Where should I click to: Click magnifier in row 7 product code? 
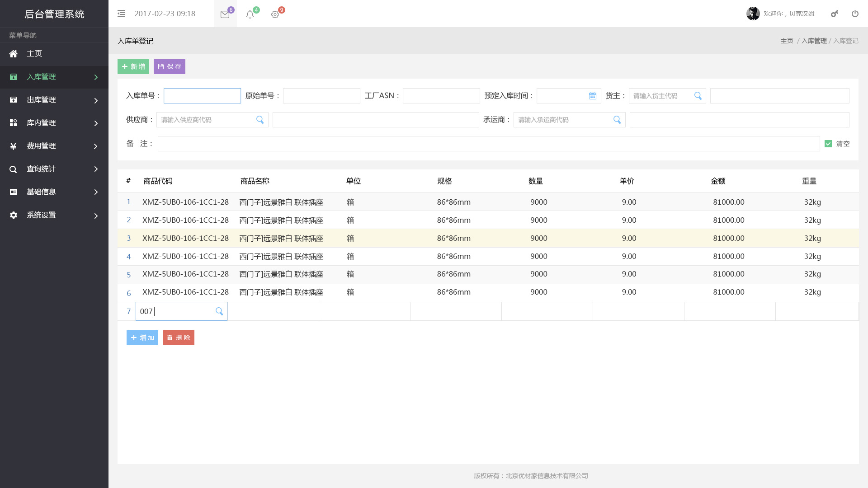219,311
